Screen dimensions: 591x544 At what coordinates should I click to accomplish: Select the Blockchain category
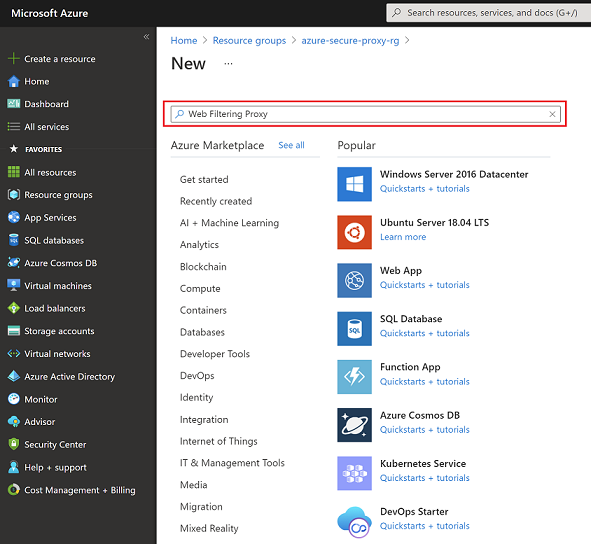pos(203,267)
